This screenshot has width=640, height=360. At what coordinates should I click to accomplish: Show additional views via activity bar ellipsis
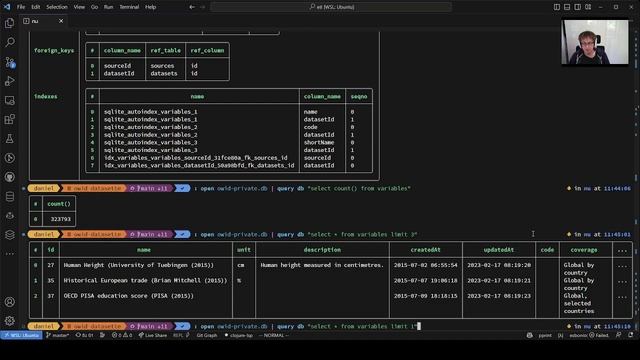coord(10,253)
